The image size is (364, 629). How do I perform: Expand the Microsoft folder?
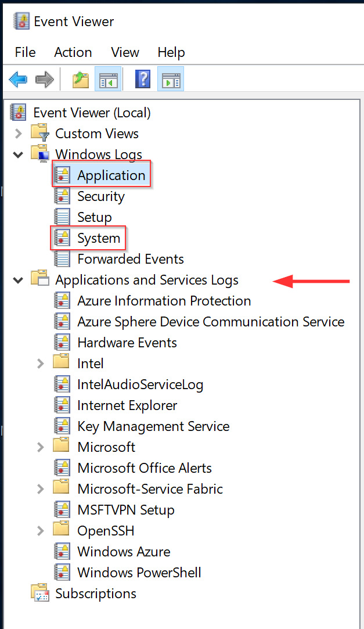click(40, 447)
